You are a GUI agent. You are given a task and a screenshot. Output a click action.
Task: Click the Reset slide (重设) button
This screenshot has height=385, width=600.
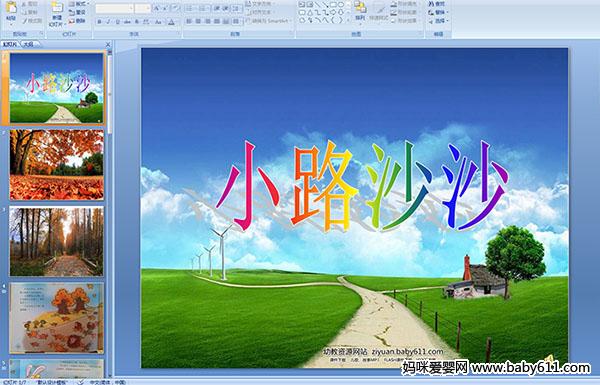coord(78,12)
